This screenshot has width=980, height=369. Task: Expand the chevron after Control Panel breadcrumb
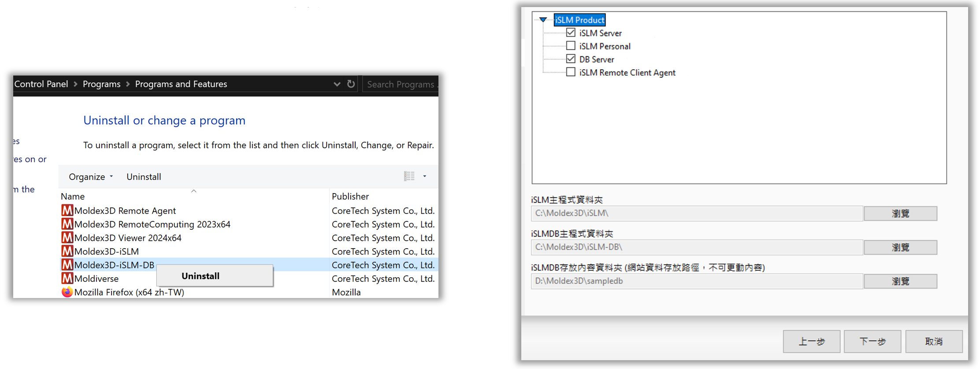click(x=75, y=84)
